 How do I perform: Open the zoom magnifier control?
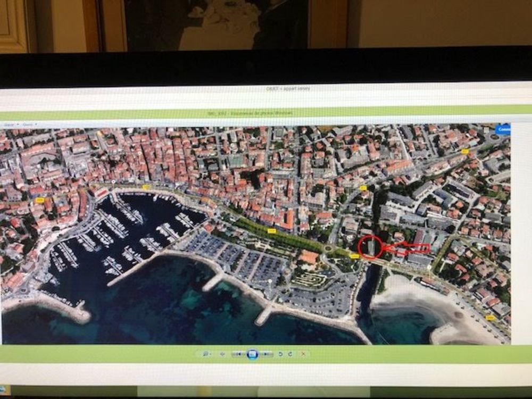coord(204,354)
